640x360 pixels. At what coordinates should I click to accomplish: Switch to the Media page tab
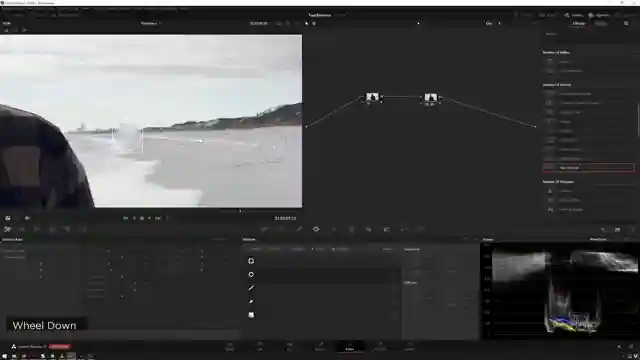pos(230,347)
